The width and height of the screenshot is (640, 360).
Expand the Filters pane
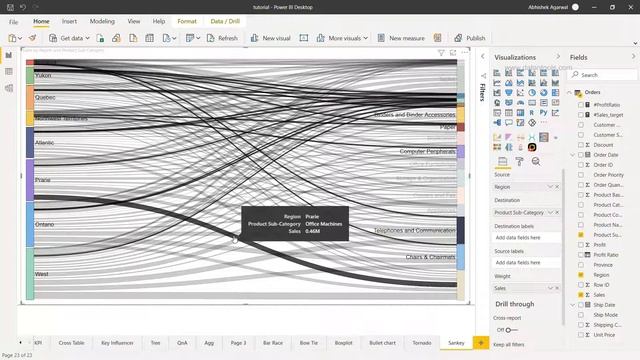pos(483,57)
